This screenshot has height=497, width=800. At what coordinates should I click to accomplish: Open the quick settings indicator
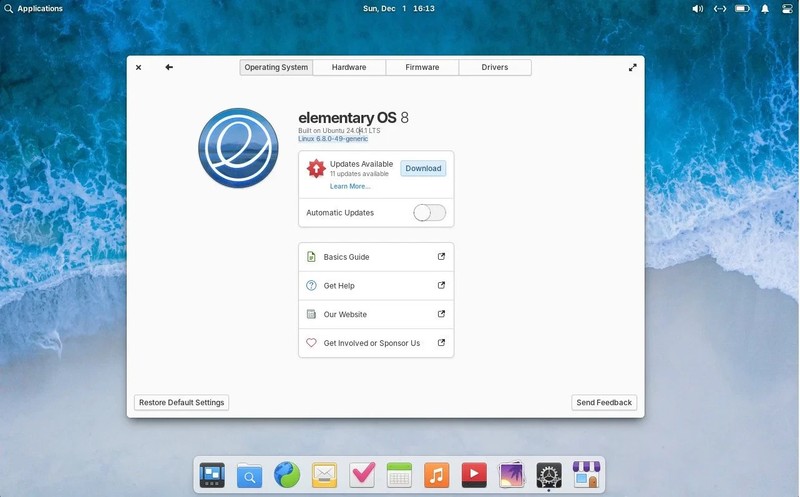click(x=787, y=9)
